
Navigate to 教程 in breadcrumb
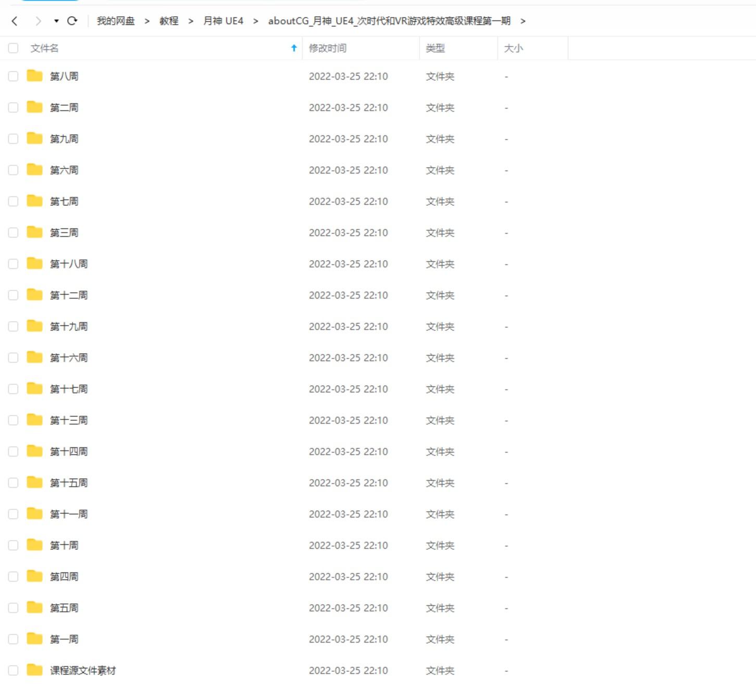[x=169, y=21]
